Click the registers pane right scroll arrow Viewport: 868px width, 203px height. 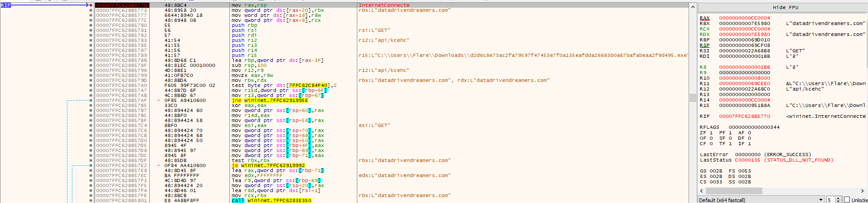pos(863,191)
